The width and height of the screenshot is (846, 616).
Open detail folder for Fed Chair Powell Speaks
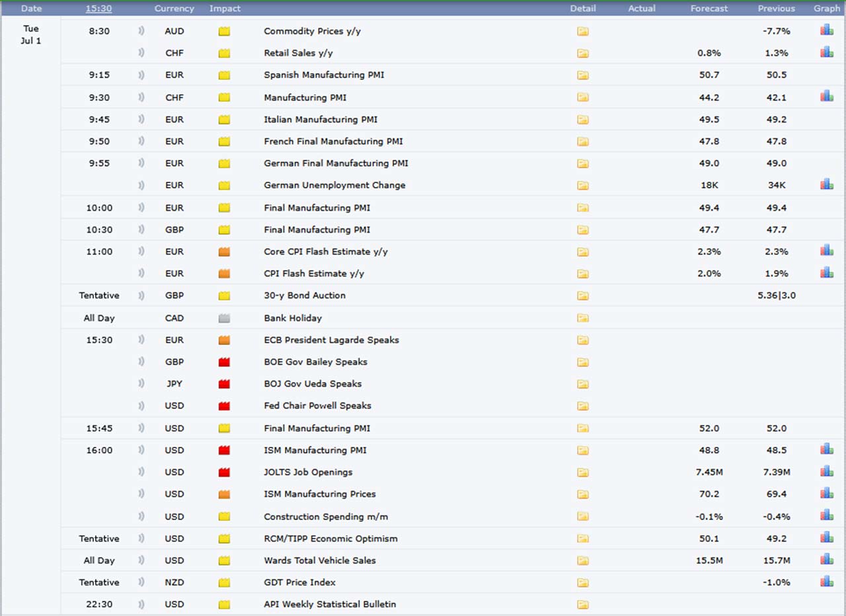click(582, 406)
